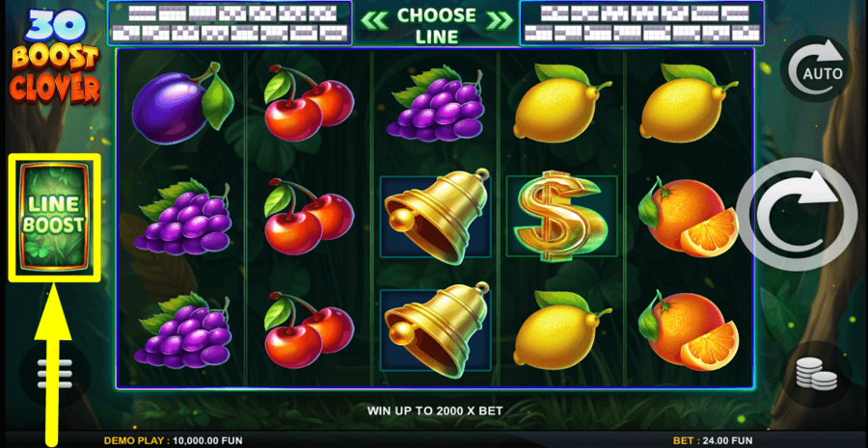Open the right paylines diagram panel
The image size is (868, 448).
pos(641,23)
